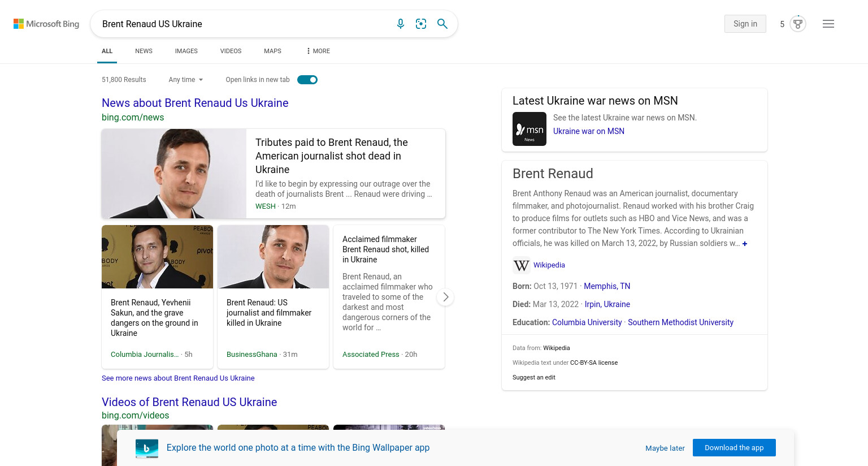Open Brent Renaud, Yevhenii Sakun headline

(154, 318)
